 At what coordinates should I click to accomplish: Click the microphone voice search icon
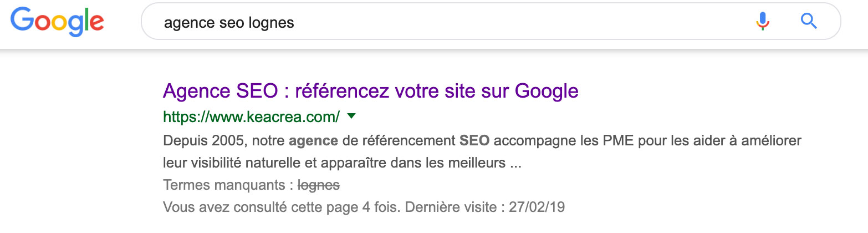pyautogui.click(x=763, y=22)
